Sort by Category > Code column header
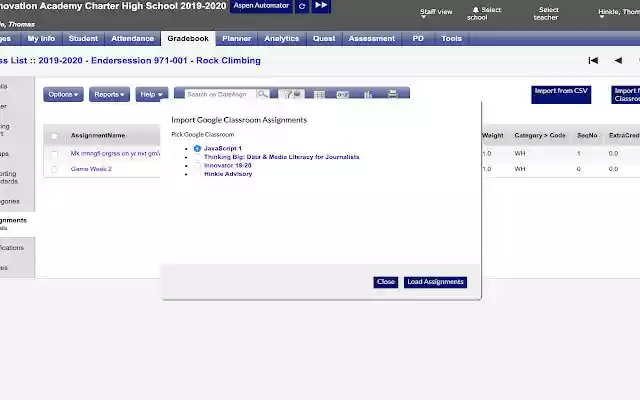 click(540, 136)
